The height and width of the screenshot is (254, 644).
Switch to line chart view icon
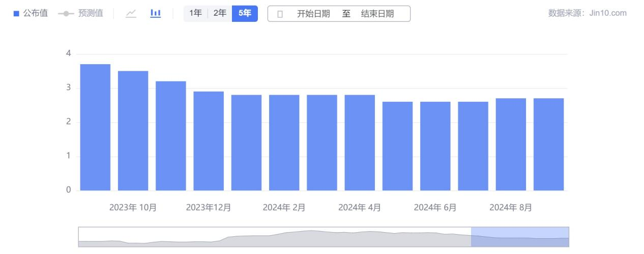(131, 14)
